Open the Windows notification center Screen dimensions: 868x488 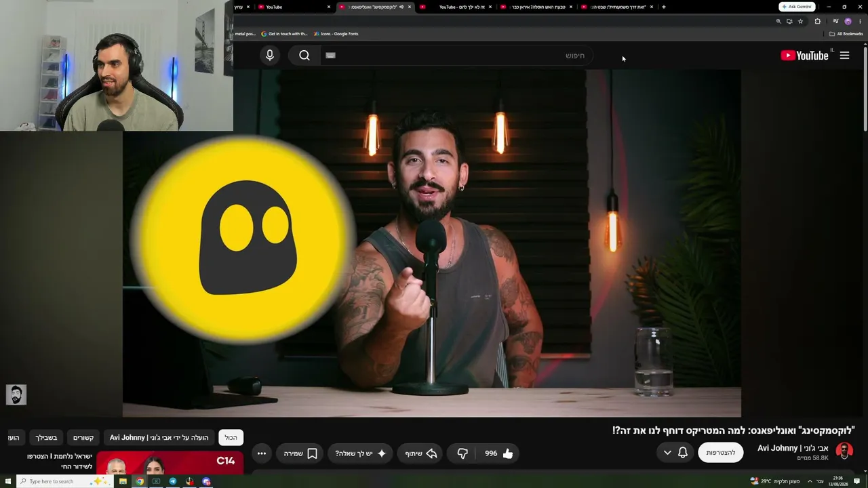tap(857, 481)
